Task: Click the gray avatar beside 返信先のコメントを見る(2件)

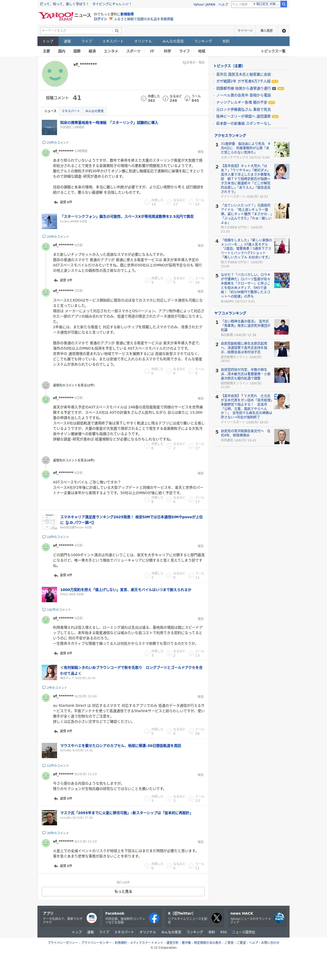Action: pos(46,385)
